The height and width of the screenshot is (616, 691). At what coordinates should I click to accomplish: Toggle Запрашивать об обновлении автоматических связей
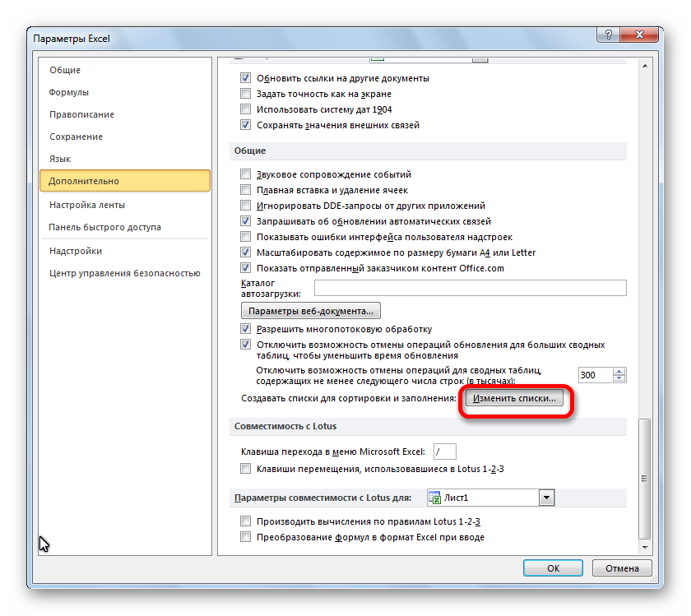pyautogui.click(x=245, y=220)
